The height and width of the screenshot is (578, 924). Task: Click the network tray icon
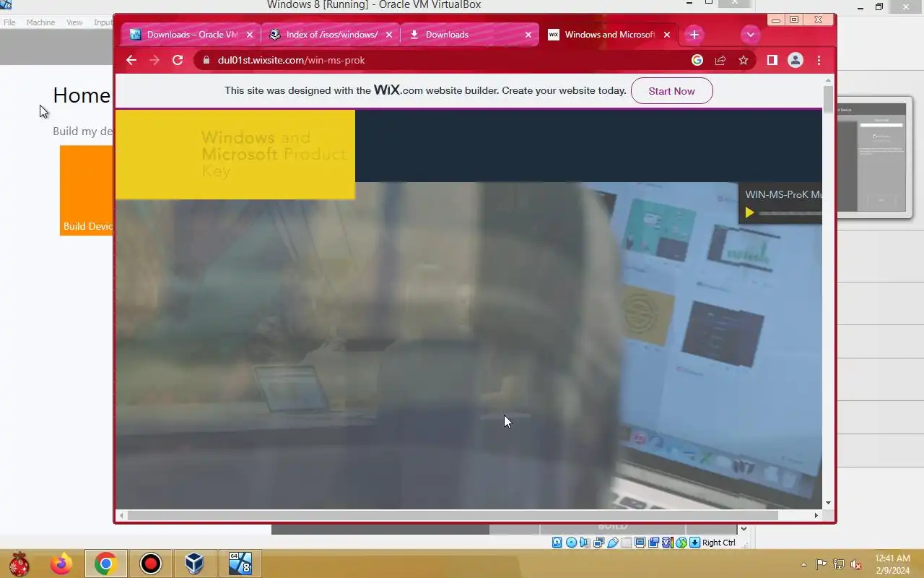[x=839, y=564]
